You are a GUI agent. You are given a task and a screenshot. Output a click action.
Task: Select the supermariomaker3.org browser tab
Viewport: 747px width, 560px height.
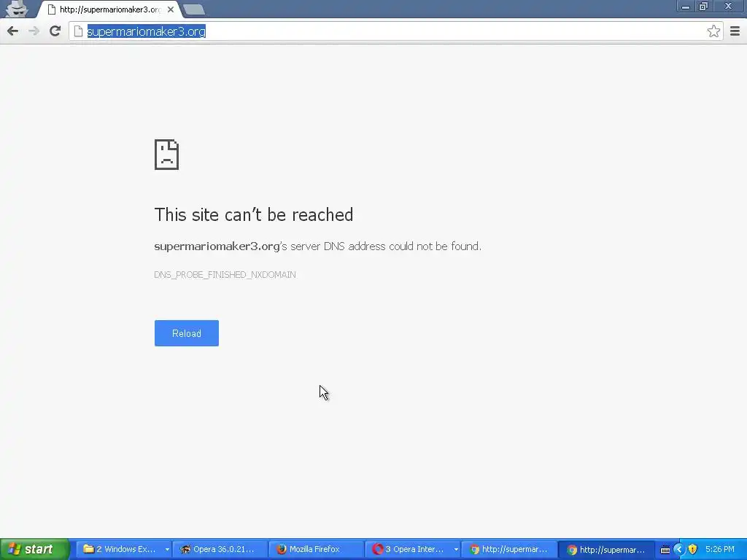109,9
